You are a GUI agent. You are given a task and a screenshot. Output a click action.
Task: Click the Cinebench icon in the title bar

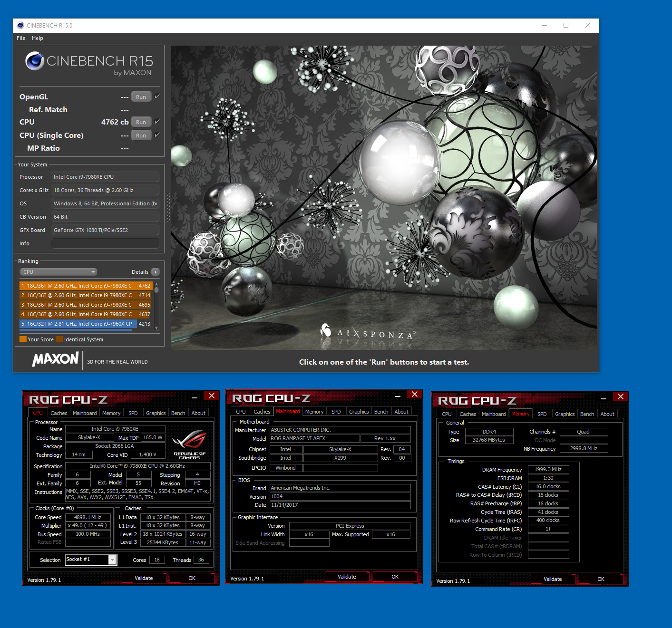(20, 26)
